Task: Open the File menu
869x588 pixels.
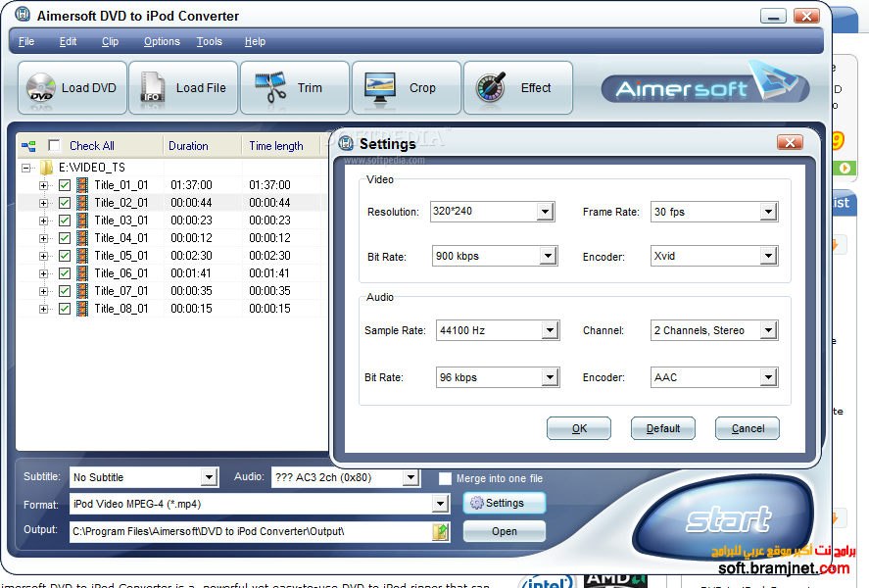Action: (x=26, y=41)
